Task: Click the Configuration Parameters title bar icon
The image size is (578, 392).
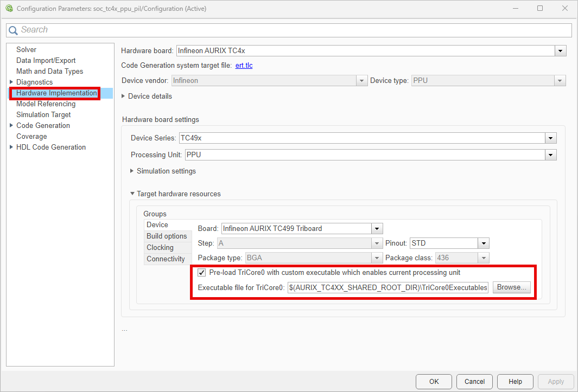Action: click(9, 9)
